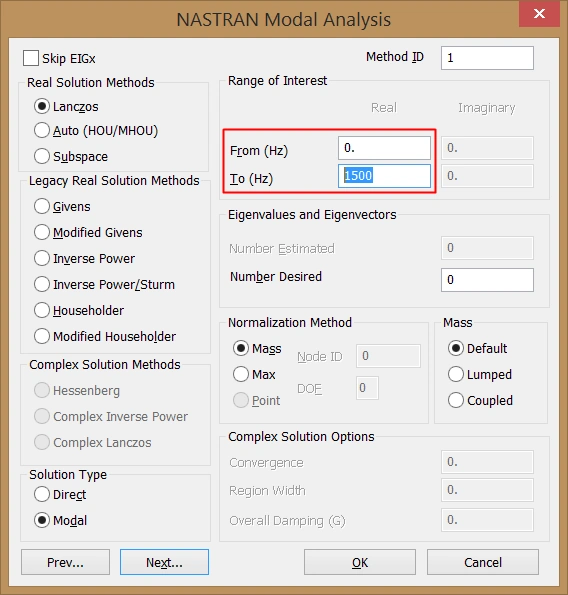Click the Method ID input field

click(x=487, y=58)
